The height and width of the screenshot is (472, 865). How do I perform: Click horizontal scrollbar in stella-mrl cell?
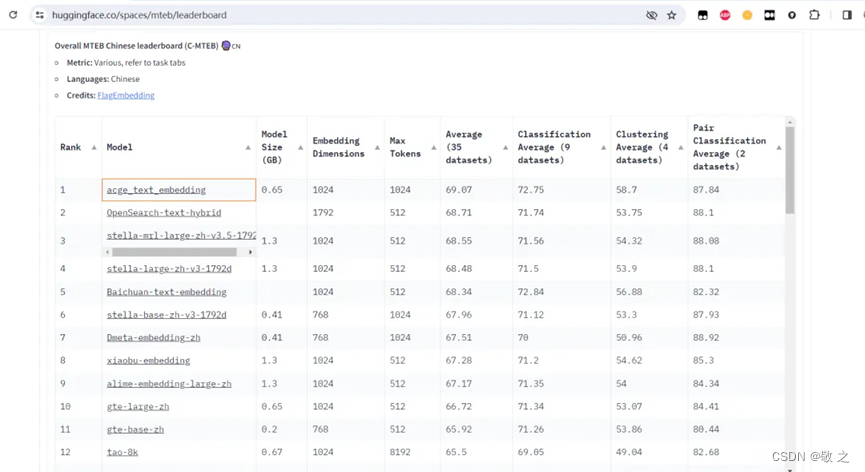coord(174,252)
